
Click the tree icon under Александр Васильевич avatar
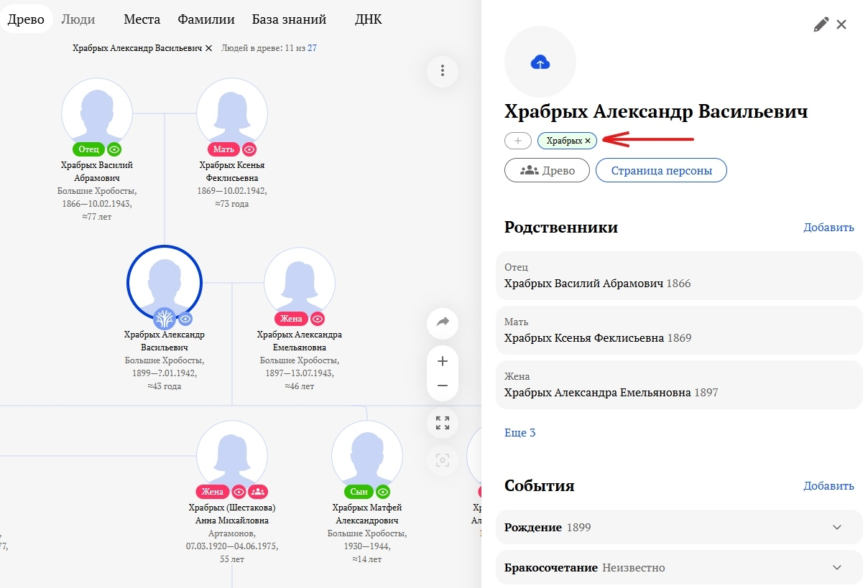(x=165, y=319)
